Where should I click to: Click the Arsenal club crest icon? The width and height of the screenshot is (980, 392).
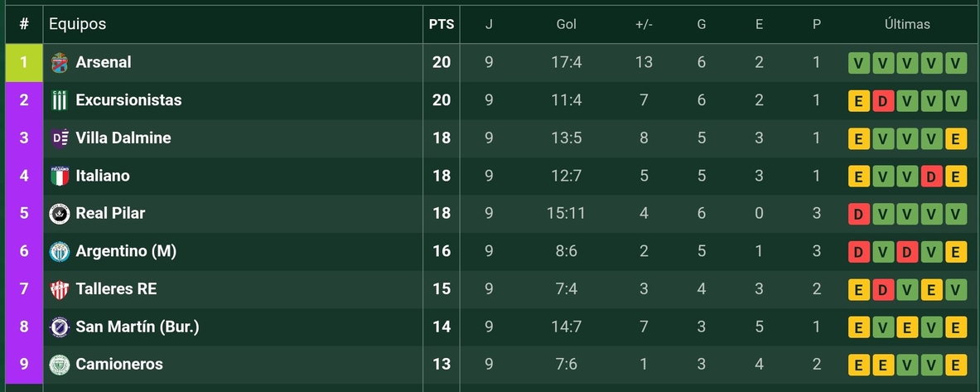(59, 62)
